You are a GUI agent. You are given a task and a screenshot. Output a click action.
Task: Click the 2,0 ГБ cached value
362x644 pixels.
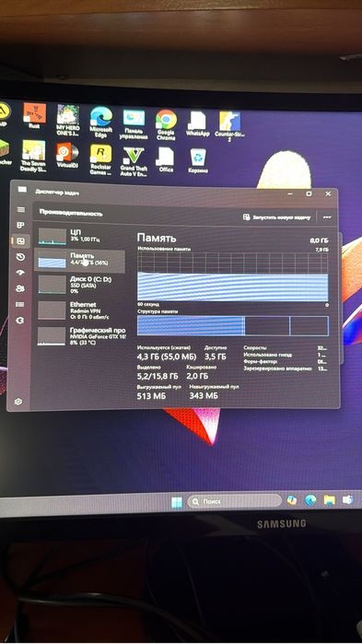click(x=197, y=376)
